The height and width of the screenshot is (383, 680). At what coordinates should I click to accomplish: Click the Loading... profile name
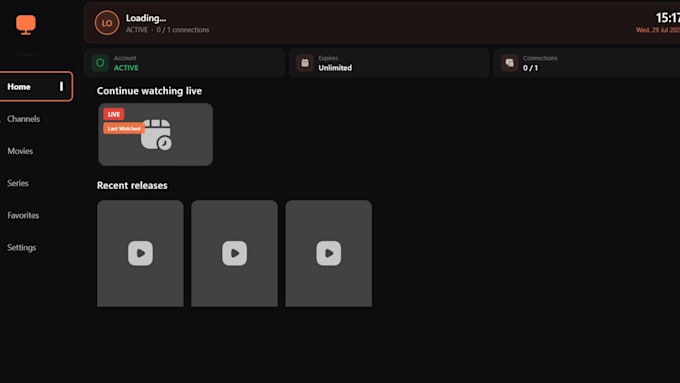pos(146,18)
